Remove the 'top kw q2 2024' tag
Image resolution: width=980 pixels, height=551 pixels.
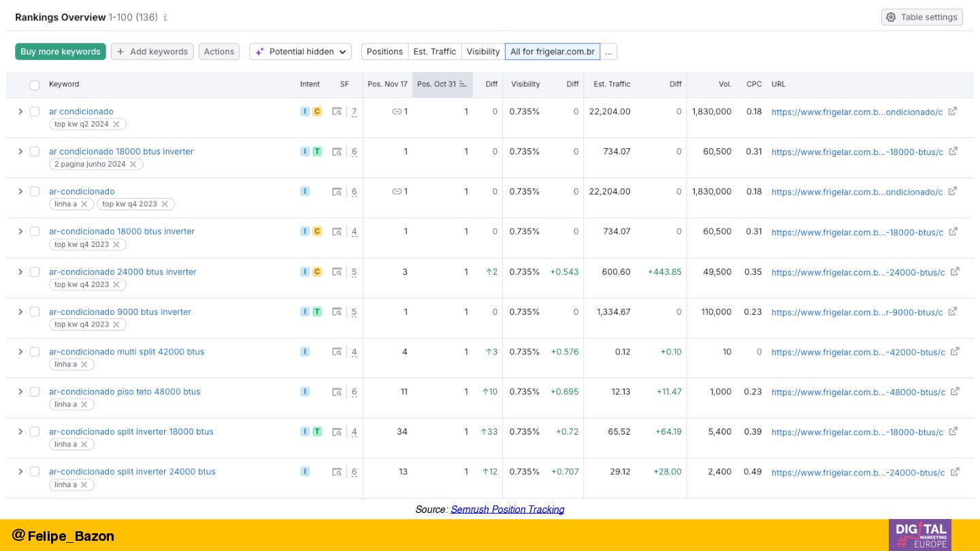(x=116, y=124)
